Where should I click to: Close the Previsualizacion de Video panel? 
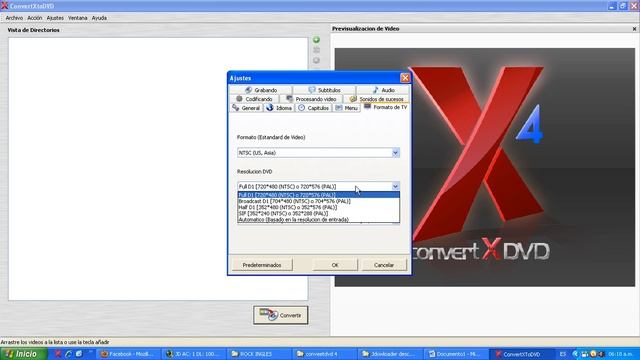pyautogui.click(x=634, y=29)
